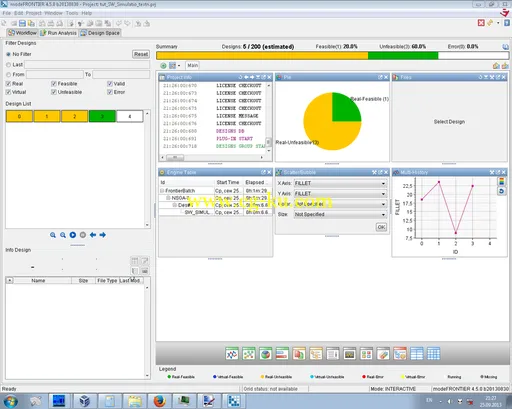Open the orange browser gadget icon

pyautogui.click(x=400, y=354)
